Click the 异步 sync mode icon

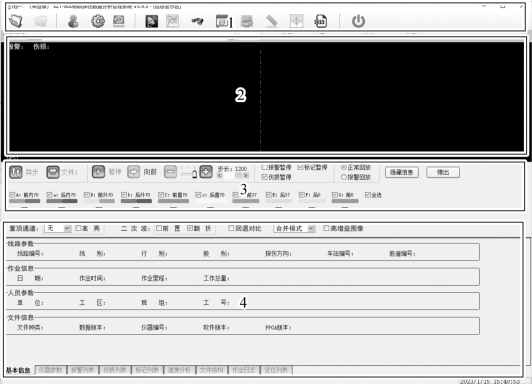pyautogui.click(x=16, y=172)
